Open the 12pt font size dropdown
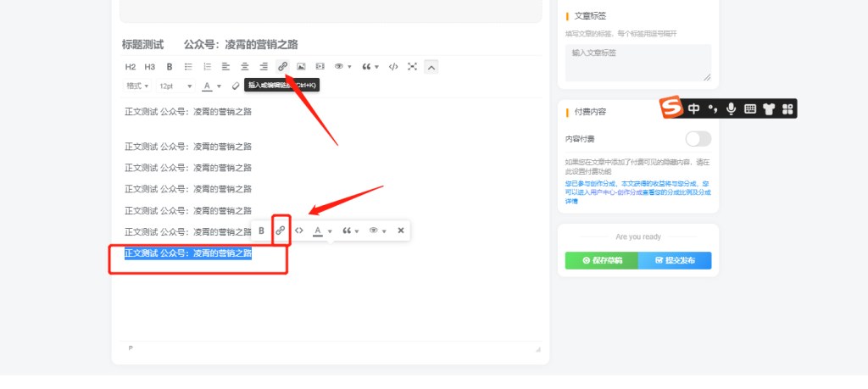Screen dimensions: 868x389 [176, 86]
